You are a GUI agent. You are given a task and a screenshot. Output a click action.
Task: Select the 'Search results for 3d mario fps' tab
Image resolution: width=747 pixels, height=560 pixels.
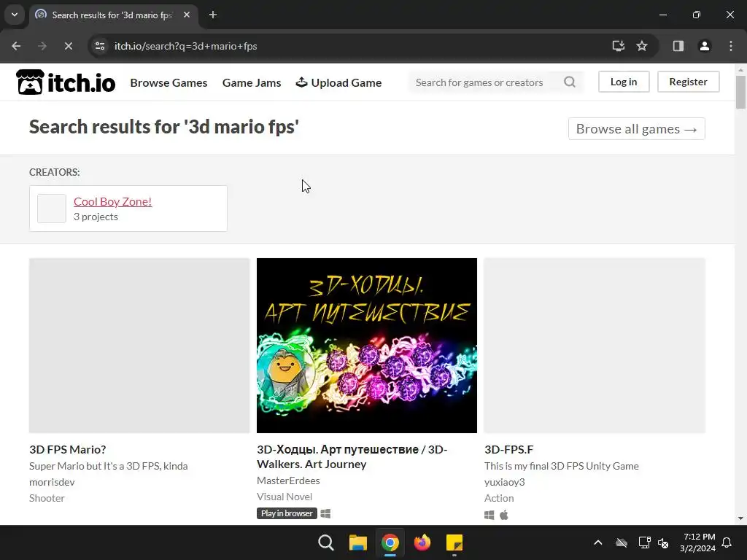[112, 15]
